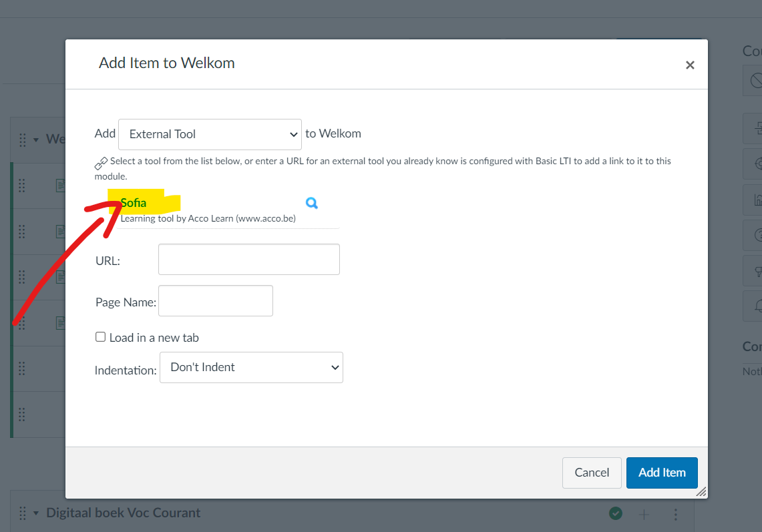Screen dimensions: 762x532
Task: Open the Indentation dropdown showing Don't Indent
Action: tap(251, 367)
